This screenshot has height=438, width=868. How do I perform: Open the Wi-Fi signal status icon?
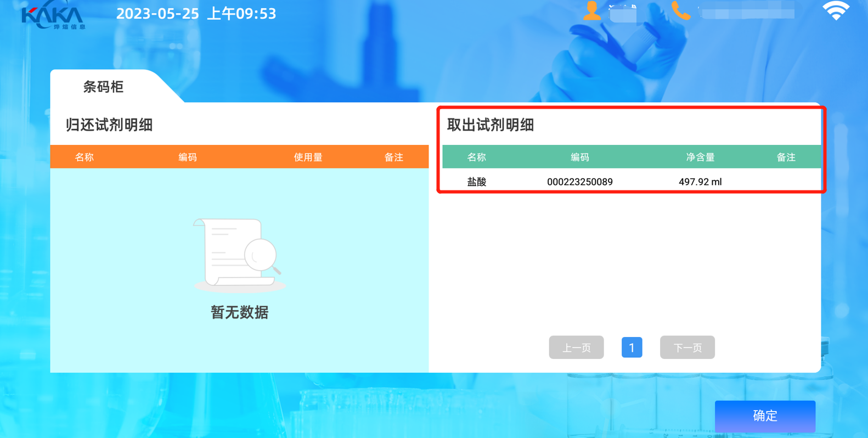[x=836, y=11]
